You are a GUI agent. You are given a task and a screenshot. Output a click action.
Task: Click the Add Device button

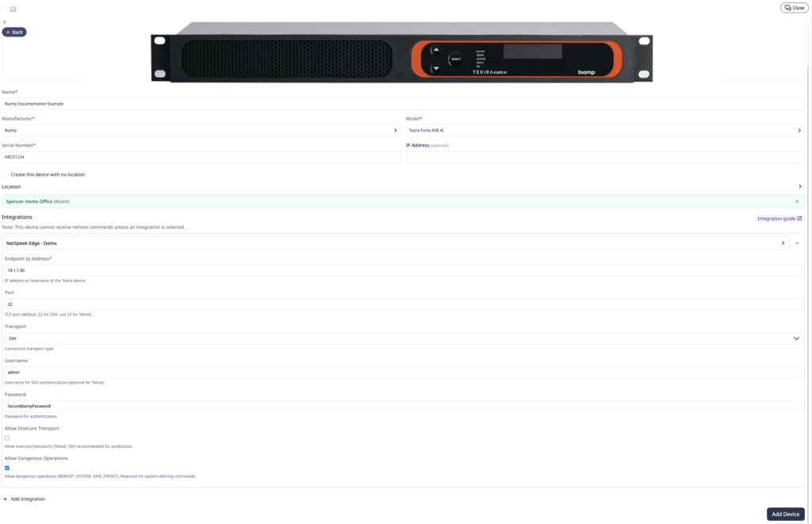786,514
